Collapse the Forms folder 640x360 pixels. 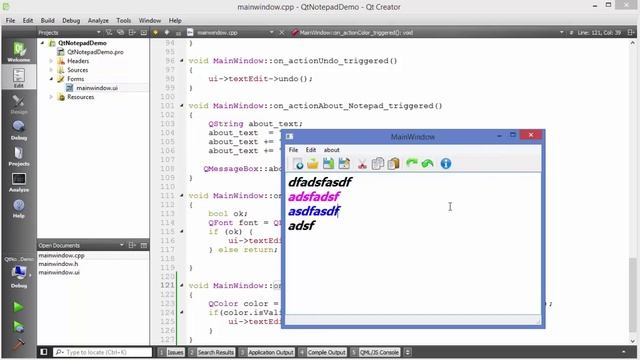51,79
